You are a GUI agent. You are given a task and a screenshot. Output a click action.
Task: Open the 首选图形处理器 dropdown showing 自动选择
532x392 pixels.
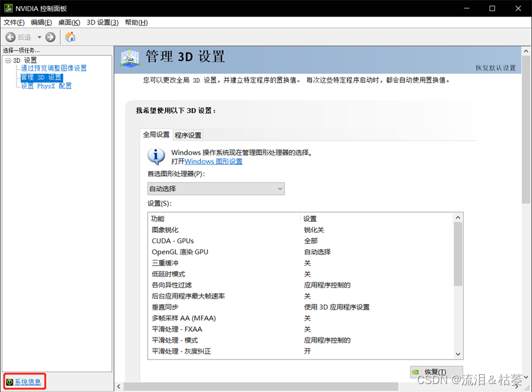click(216, 189)
